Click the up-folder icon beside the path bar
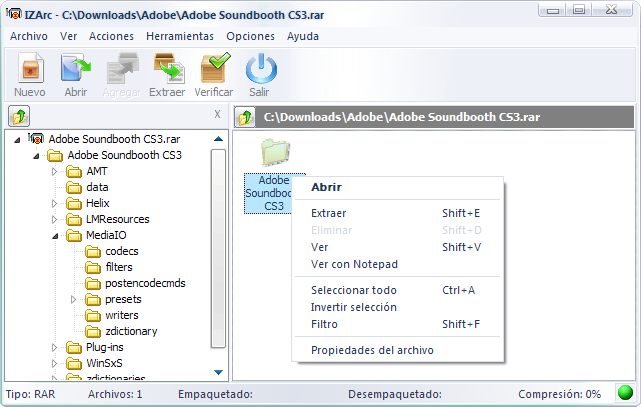 point(244,117)
